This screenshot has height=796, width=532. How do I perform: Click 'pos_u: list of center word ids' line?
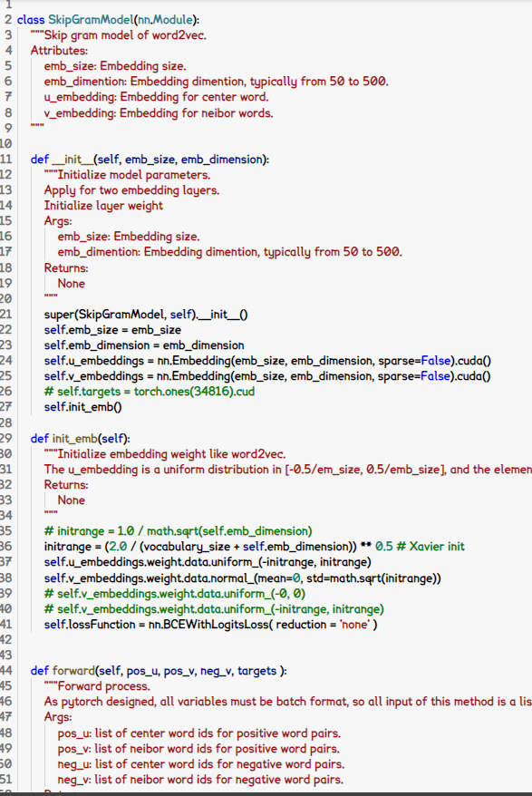point(199,733)
